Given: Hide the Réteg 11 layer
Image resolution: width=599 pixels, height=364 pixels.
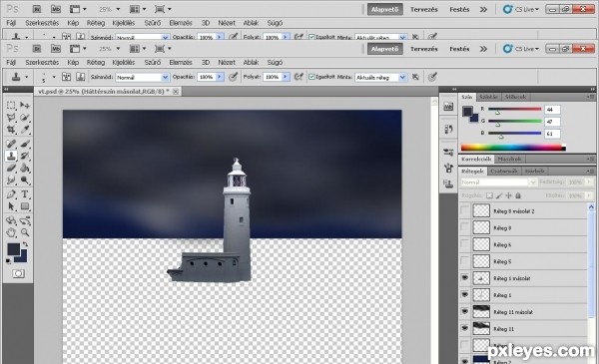Looking at the screenshot, I should click(x=464, y=328).
